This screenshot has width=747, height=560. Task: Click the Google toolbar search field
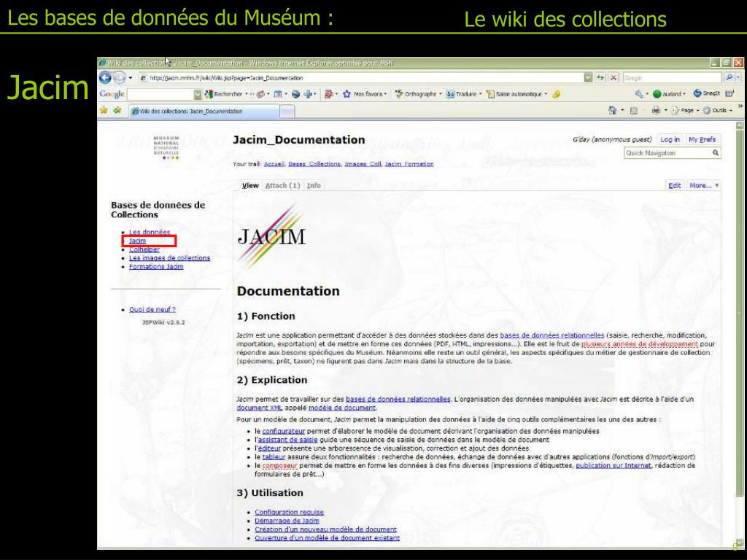click(x=160, y=94)
